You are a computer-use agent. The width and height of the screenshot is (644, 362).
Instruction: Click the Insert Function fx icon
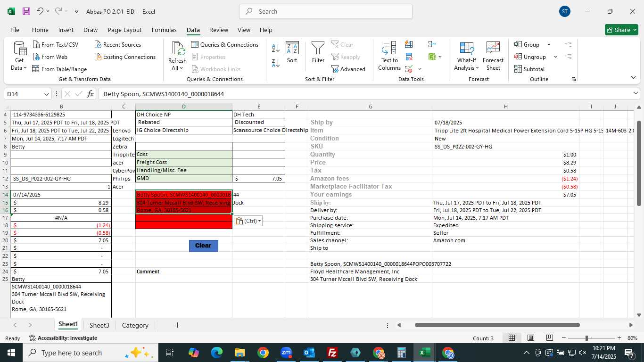(x=91, y=94)
